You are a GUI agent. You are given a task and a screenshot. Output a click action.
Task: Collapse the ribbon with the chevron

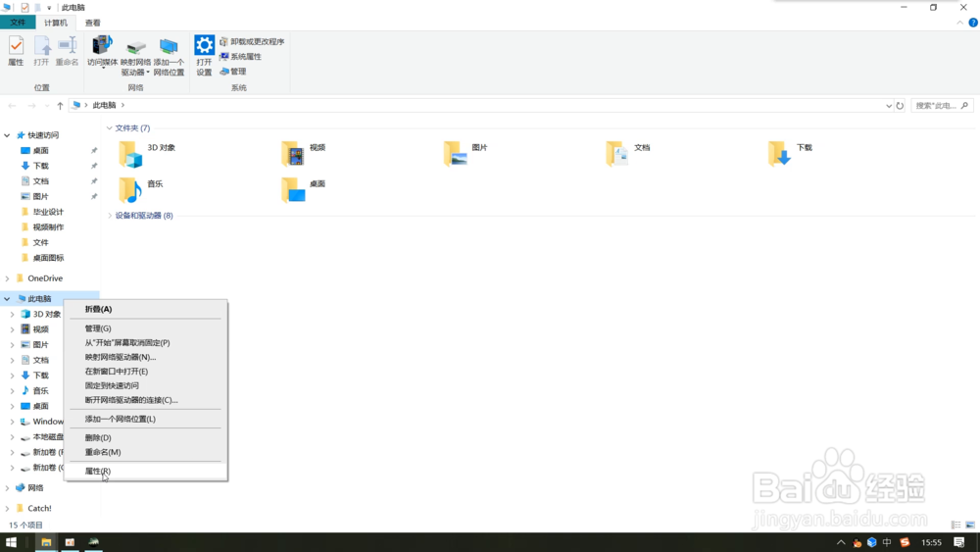pyautogui.click(x=959, y=23)
